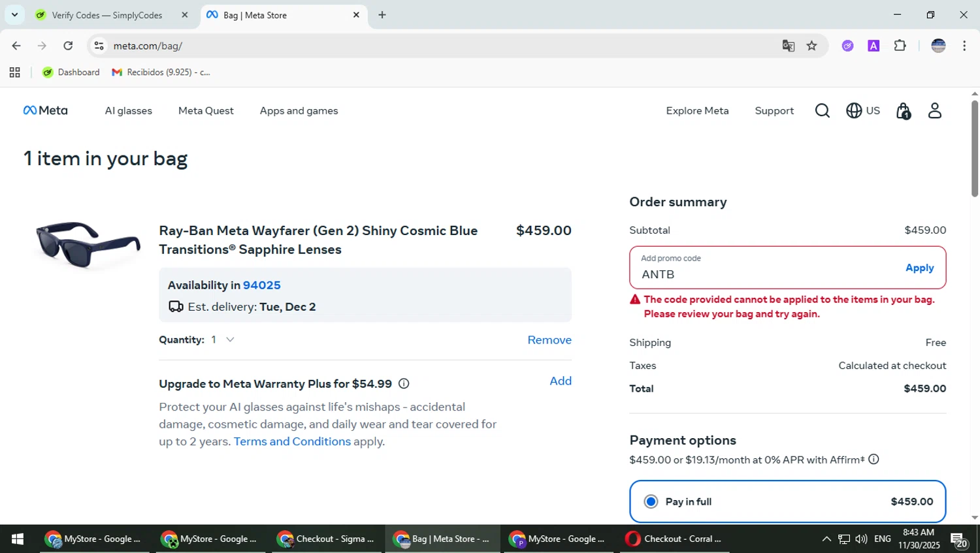The image size is (980, 553).
Task: Click Apply for the promo code
Action: coord(919,268)
